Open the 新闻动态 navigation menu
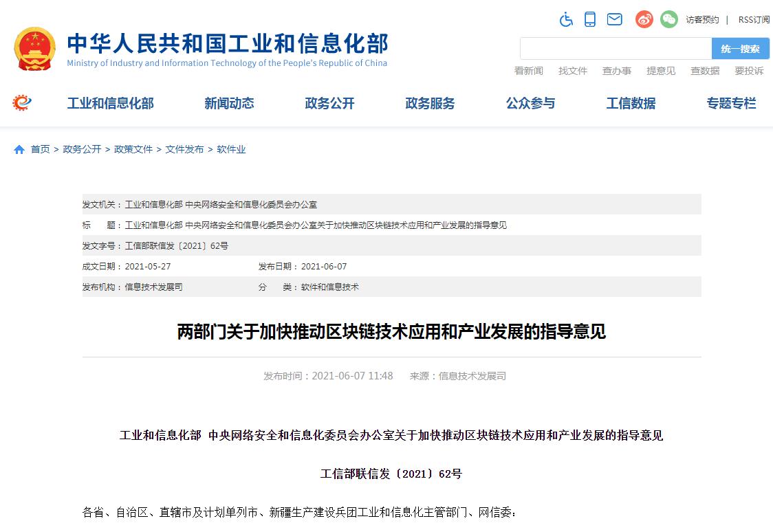 point(229,104)
